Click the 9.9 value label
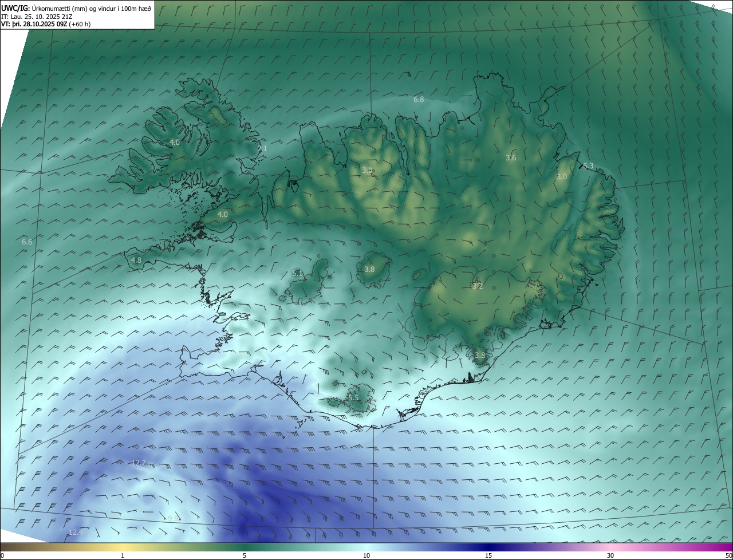 click(174, 519)
